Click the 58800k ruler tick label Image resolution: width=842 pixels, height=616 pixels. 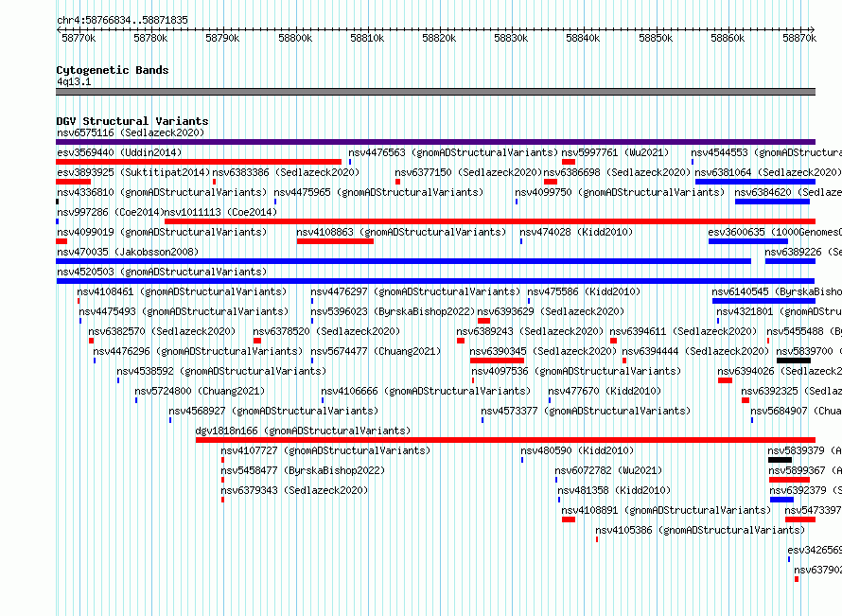pos(295,38)
